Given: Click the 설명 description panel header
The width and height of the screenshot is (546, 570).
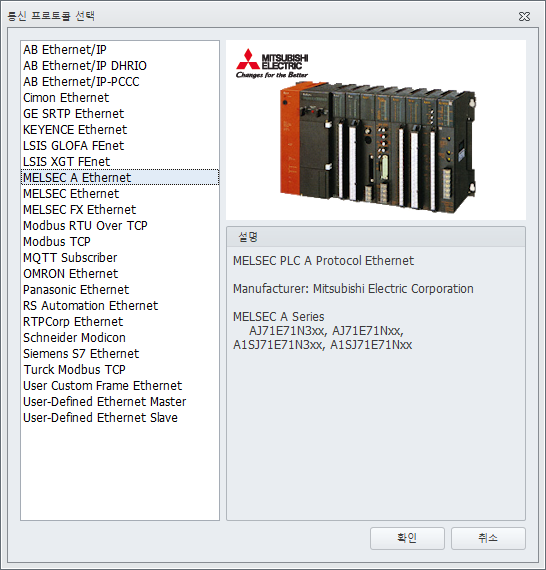Looking at the screenshot, I should click(376, 237).
